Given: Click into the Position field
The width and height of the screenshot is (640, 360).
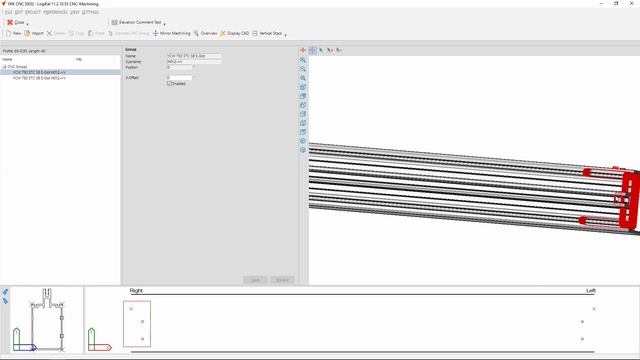Looking at the screenshot, I should [x=179, y=67].
